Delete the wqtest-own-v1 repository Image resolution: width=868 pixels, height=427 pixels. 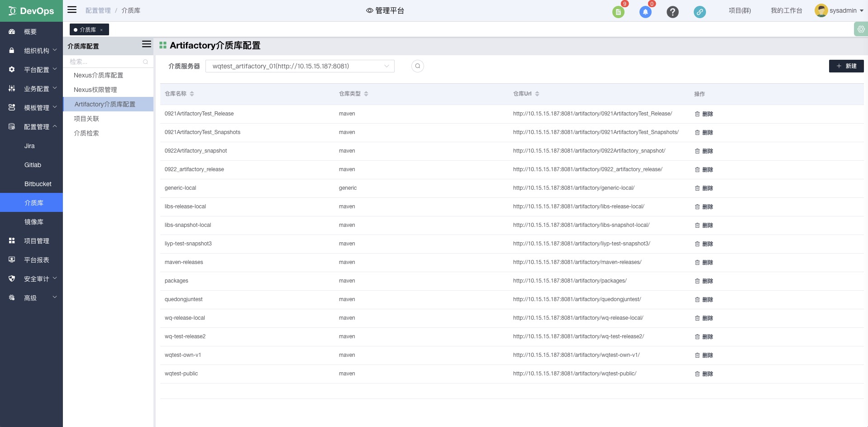pyautogui.click(x=704, y=355)
